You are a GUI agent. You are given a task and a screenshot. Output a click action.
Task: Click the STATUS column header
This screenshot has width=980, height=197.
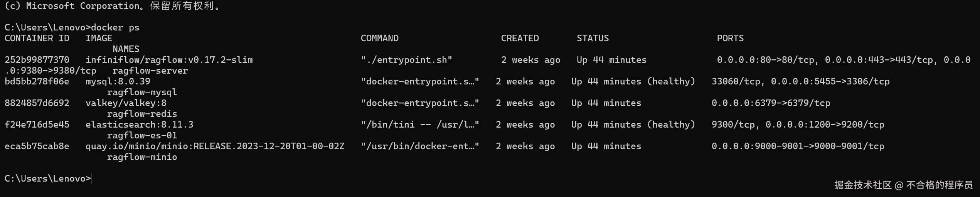point(593,38)
